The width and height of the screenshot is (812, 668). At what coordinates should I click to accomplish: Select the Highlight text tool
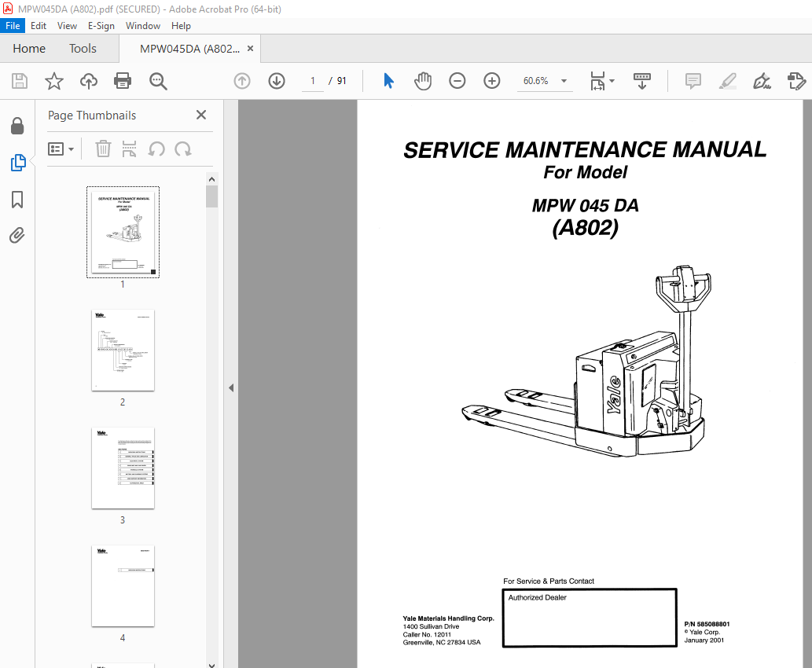point(728,81)
